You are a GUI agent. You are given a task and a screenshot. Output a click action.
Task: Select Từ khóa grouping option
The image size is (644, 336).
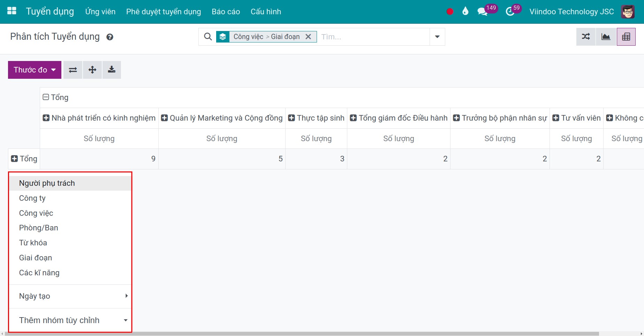pyautogui.click(x=70, y=243)
